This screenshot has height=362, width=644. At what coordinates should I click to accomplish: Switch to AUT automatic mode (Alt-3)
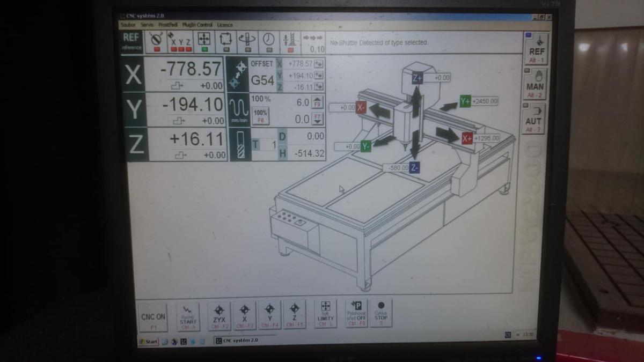tap(533, 118)
